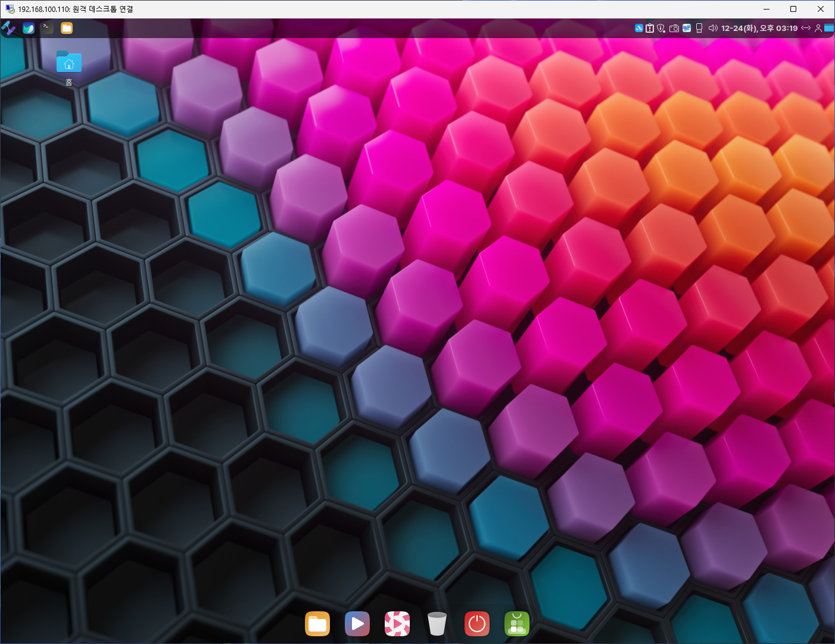Screen dimensions: 835x644
Task: Open the 홈 folder on the desktop
Action: [x=69, y=68]
